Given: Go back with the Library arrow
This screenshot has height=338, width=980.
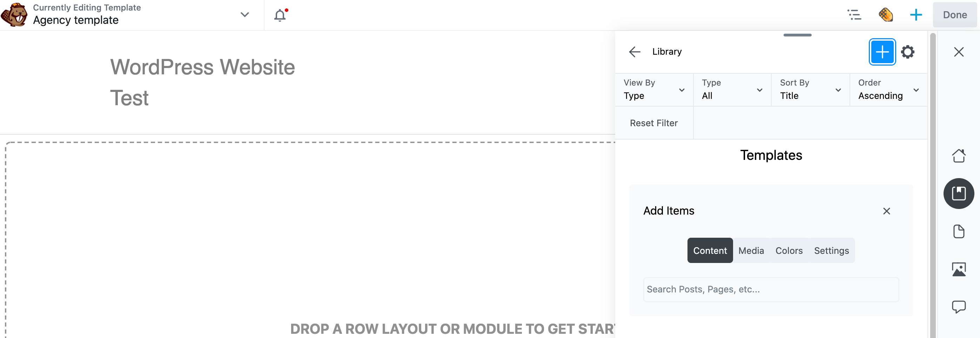Looking at the screenshot, I should 635,52.
